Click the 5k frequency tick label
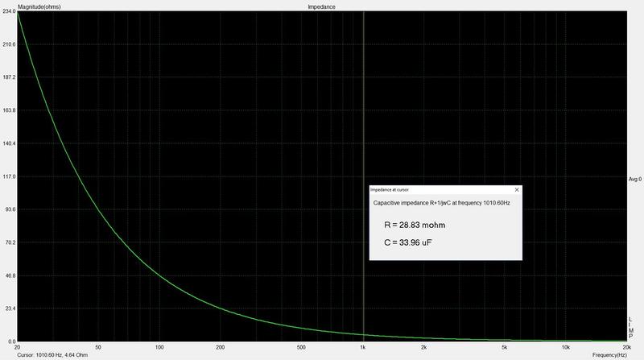This screenshot has width=644, height=360. [505, 348]
